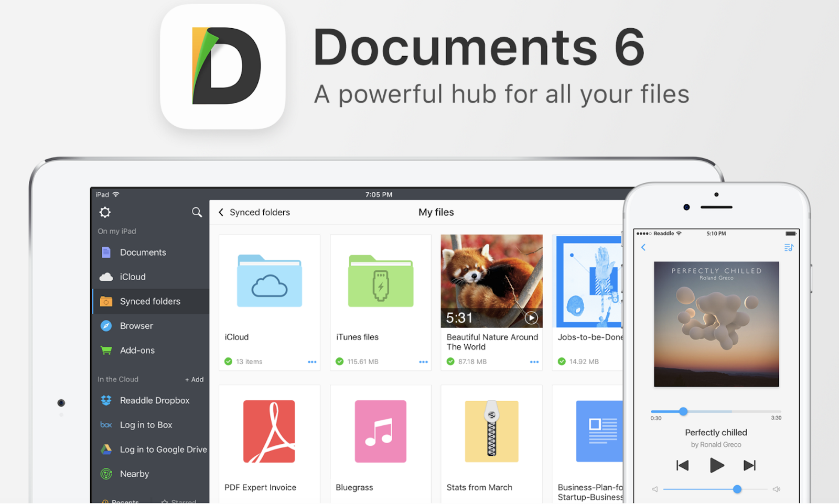Open the playlist icon on the iPhone player
Image resolution: width=839 pixels, height=504 pixels.
pos(789,247)
